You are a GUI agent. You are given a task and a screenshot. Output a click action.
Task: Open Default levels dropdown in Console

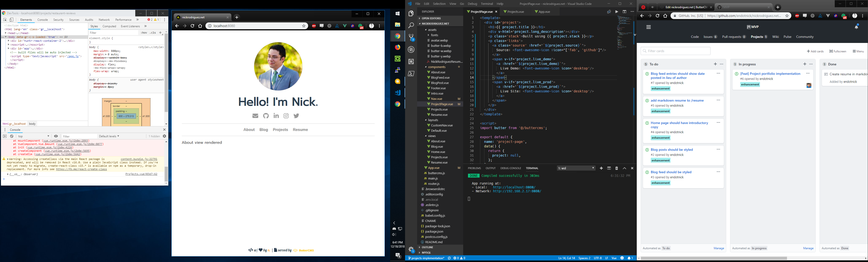click(109, 136)
